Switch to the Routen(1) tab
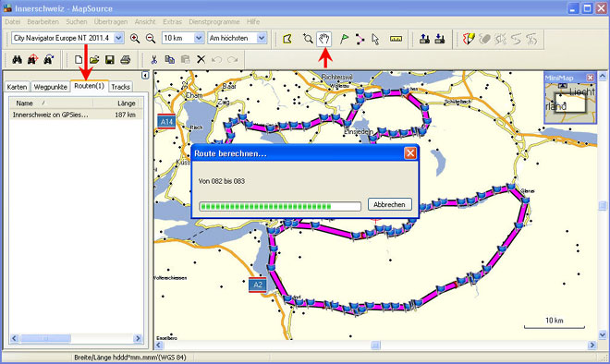The image size is (610, 364). point(89,86)
